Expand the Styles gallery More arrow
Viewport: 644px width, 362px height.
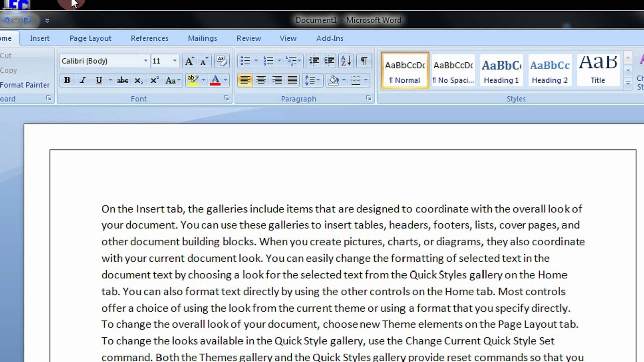628,84
